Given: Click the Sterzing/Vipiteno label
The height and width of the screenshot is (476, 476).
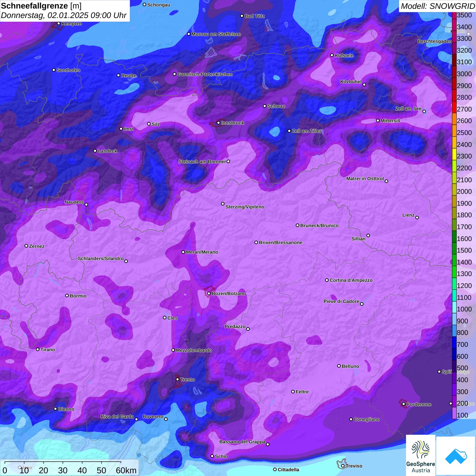Looking at the screenshot, I should [245, 207].
